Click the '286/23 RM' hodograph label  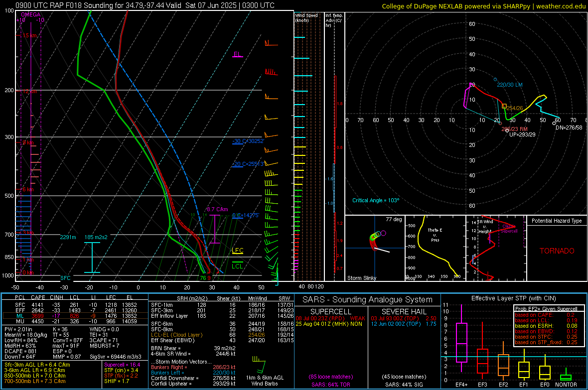click(514, 129)
